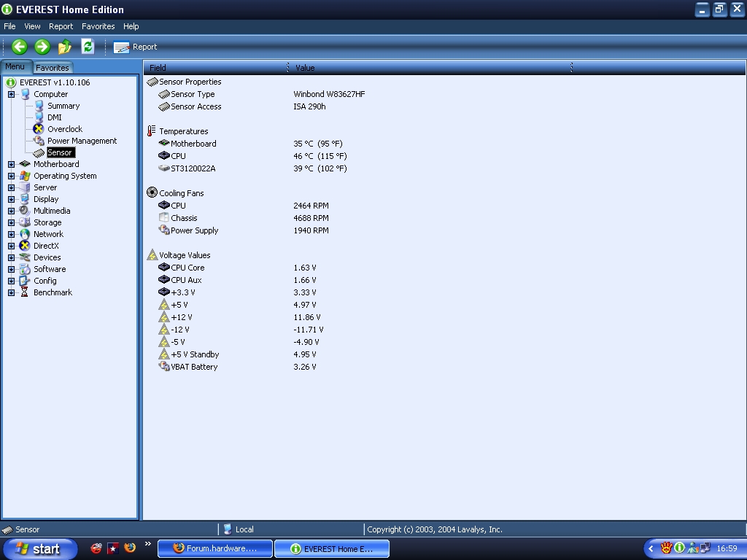Switch to Forum.hardware taskbar window
The width and height of the screenshot is (747, 560).
[215, 548]
